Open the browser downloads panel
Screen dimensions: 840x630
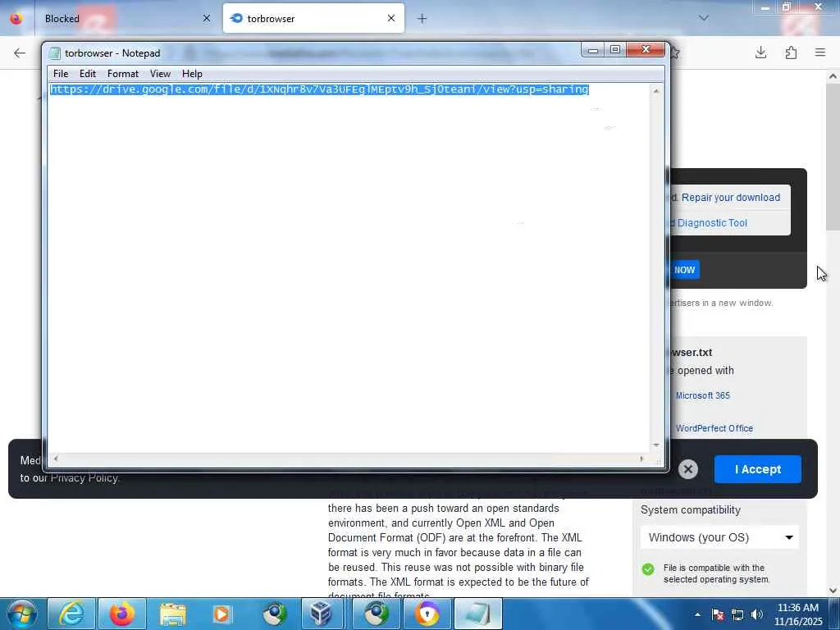coord(760,52)
